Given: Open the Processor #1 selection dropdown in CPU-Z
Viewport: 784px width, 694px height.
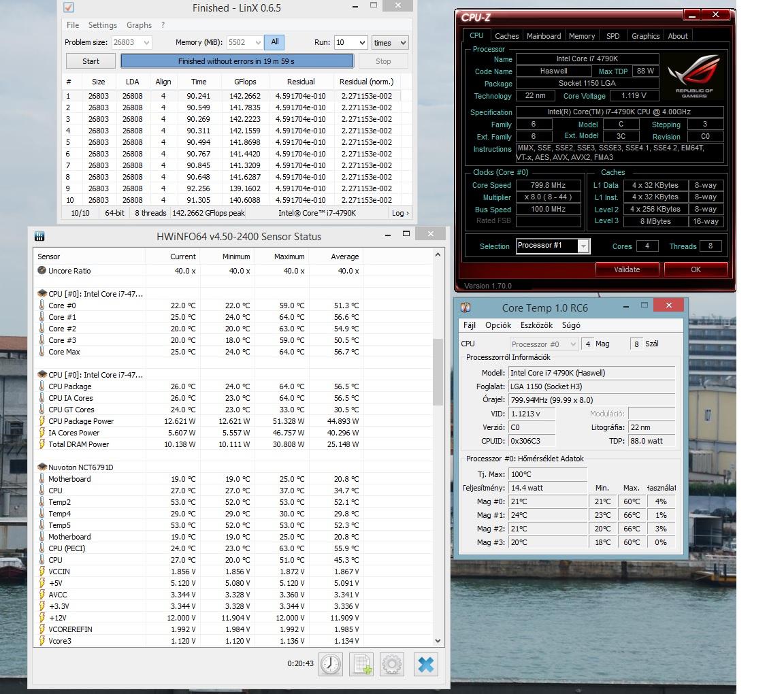Looking at the screenshot, I should [583, 246].
